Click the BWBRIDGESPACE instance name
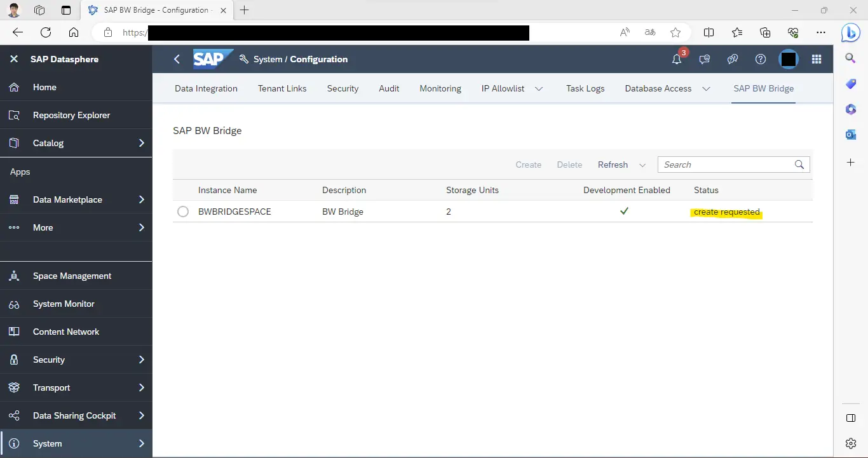 tap(234, 212)
